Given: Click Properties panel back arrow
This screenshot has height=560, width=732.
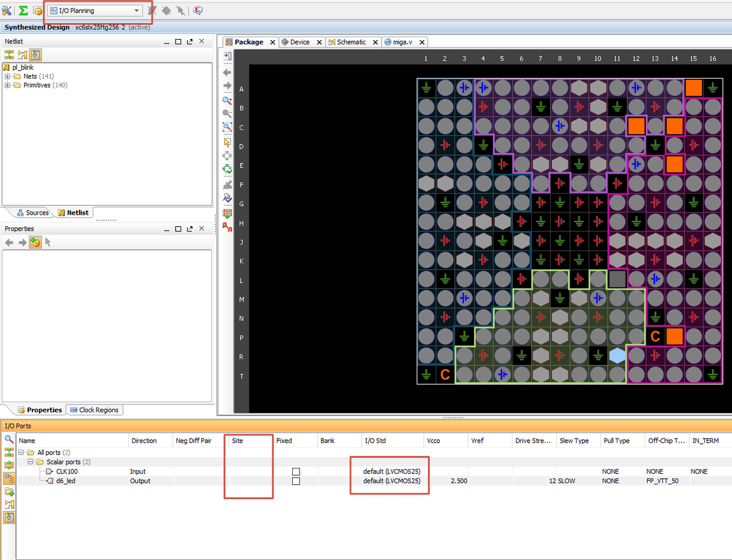Looking at the screenshot, I should [9, 243].
